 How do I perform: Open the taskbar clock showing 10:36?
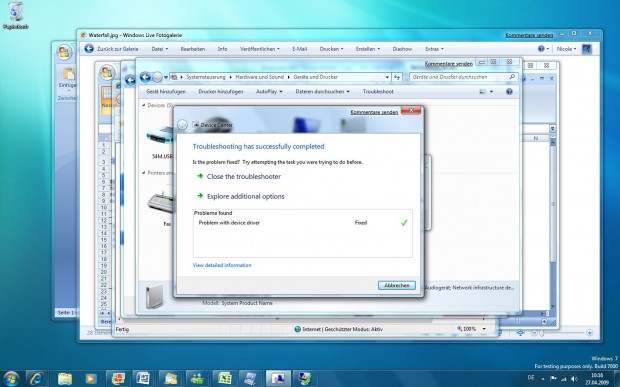click(597, 379)
